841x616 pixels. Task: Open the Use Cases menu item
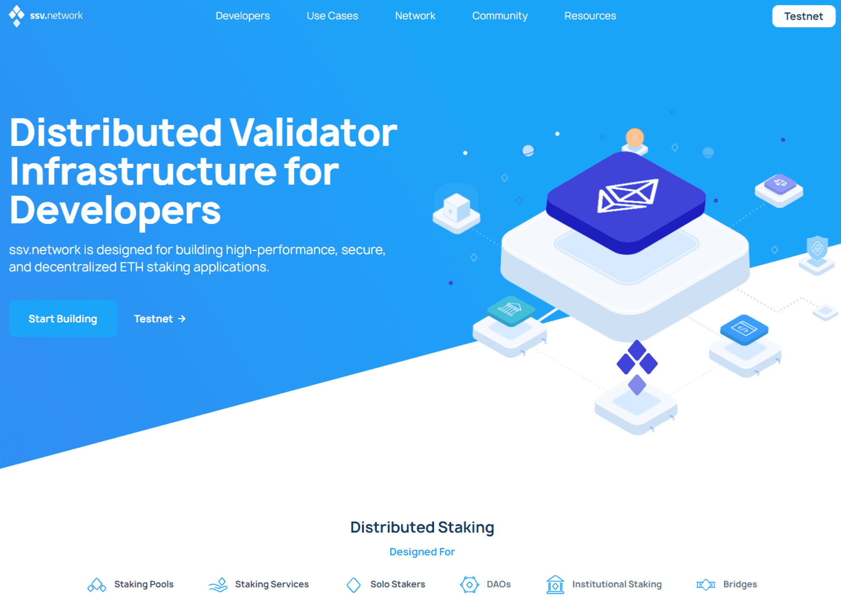point(332,16)
